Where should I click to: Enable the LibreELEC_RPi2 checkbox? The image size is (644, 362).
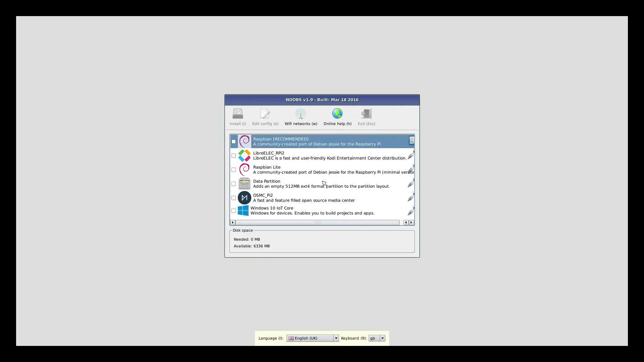tap(233, 156)
